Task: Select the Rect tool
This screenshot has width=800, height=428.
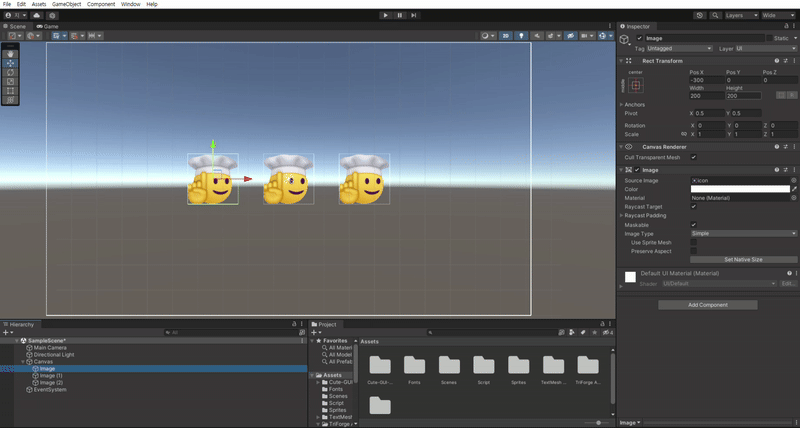Action: pos(10,91)
